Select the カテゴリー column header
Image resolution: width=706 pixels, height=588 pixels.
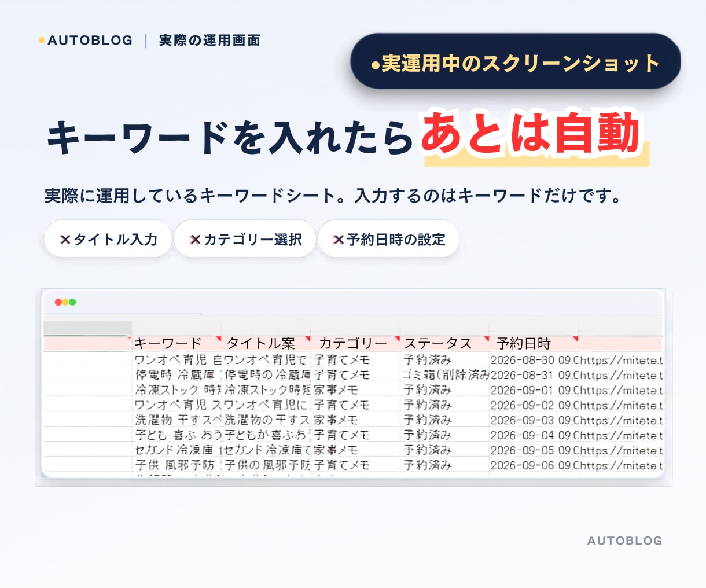click(x=355, y=343)
